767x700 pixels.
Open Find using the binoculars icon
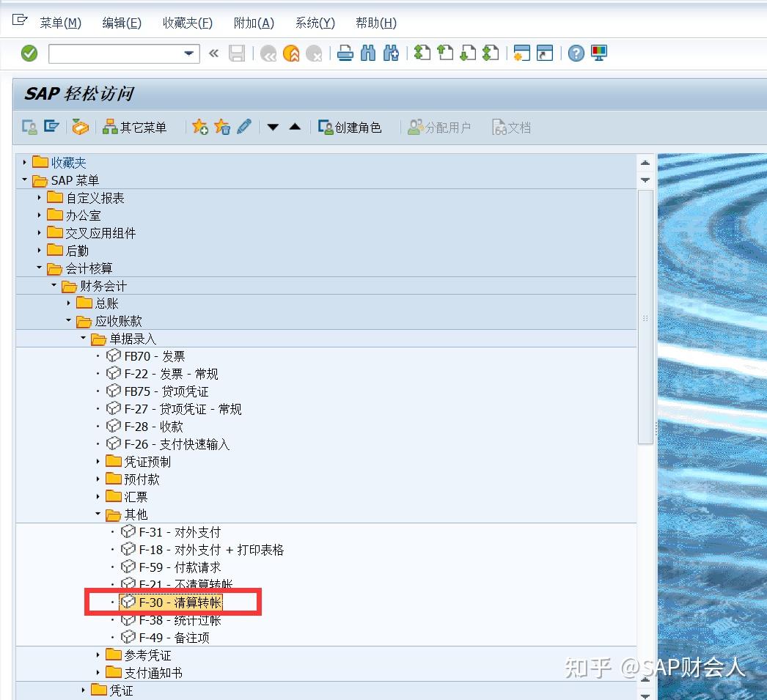pos(368,53)
